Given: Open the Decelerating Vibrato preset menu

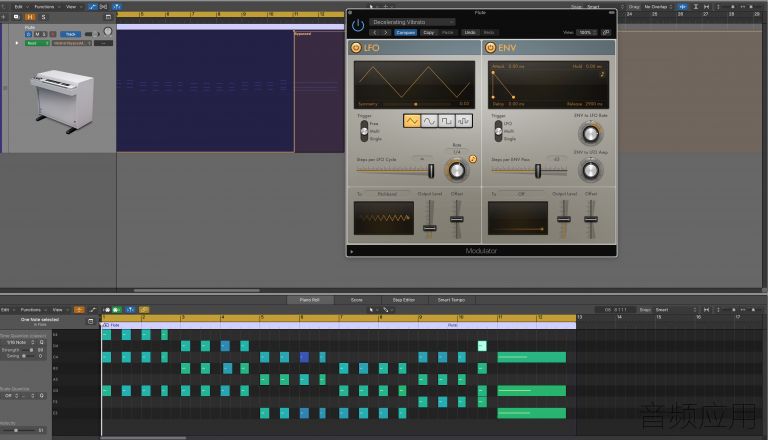Looking at the screenshot, I should click(412, 22).
